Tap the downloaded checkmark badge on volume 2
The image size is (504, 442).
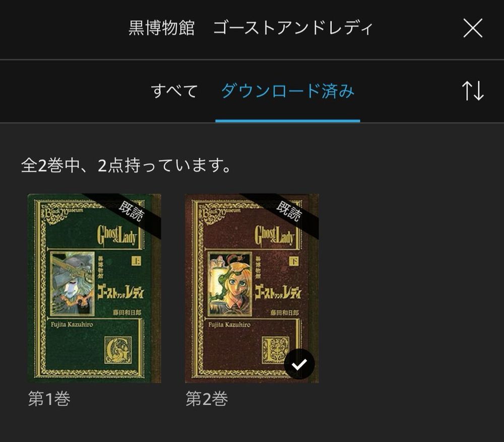(299, 364)
